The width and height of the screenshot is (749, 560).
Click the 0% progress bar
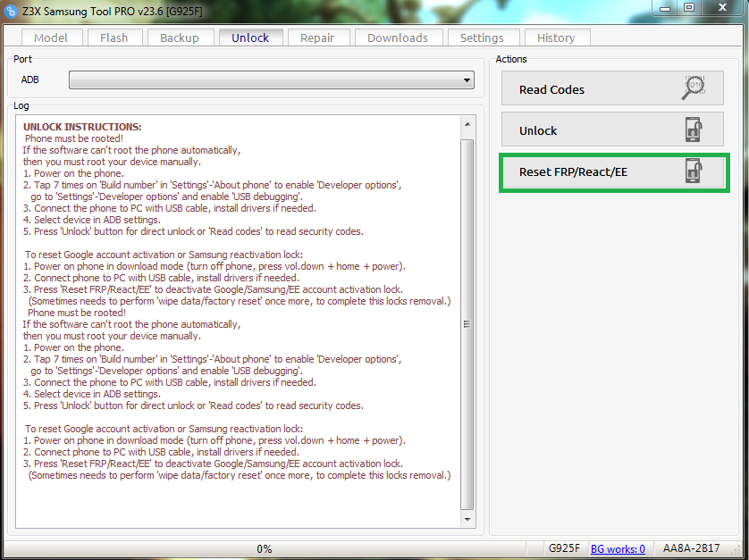(x=265, y=549)
